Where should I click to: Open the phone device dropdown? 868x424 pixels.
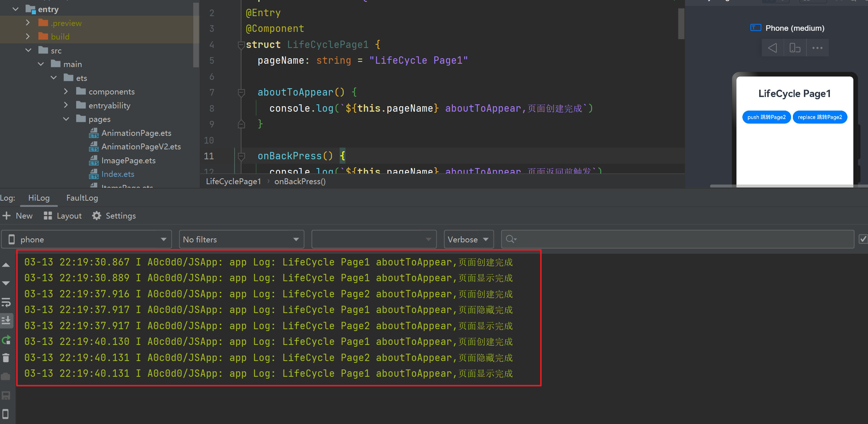point(86,239)
